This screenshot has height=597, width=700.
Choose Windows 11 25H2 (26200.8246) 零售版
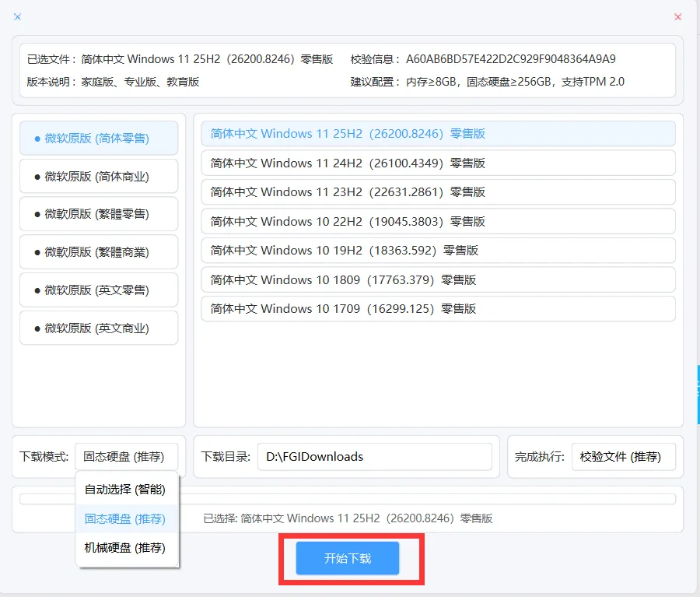click(x=438, y=134)
